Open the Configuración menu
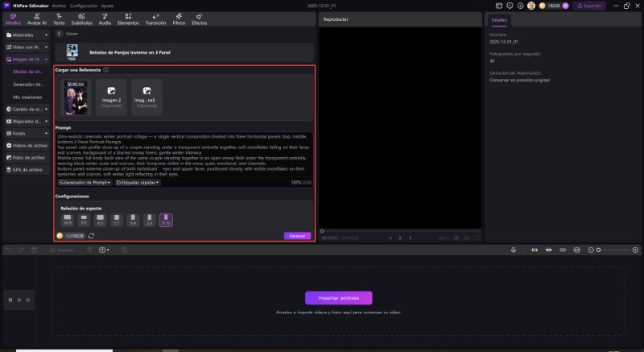Image resolution: width=644 pixels, height=352 pixels. click(x=84, y=6)
